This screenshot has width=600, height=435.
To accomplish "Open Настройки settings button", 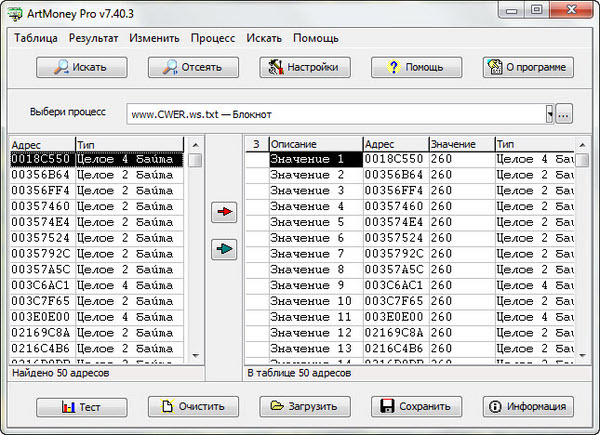I will 305,68.
